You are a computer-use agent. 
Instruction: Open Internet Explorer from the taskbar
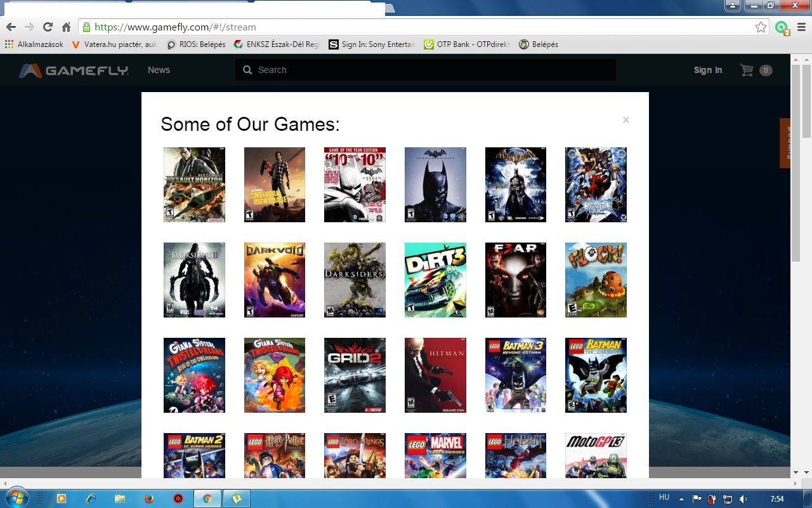[91, 498]
